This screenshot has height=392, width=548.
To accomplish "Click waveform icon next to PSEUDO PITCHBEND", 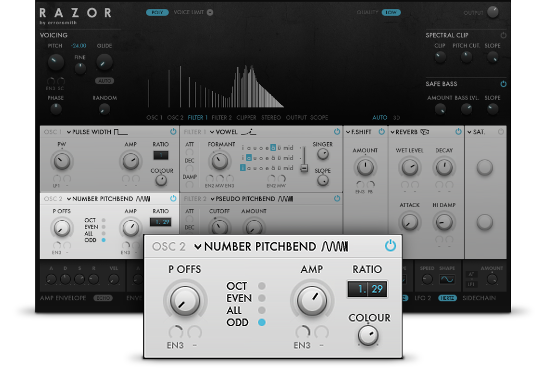I will (286, 199).
